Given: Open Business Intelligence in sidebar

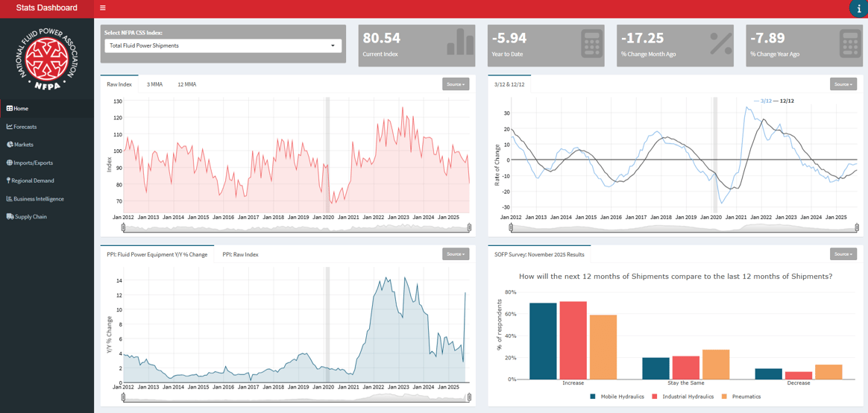Looking at the screenshot, I should 38,199.
